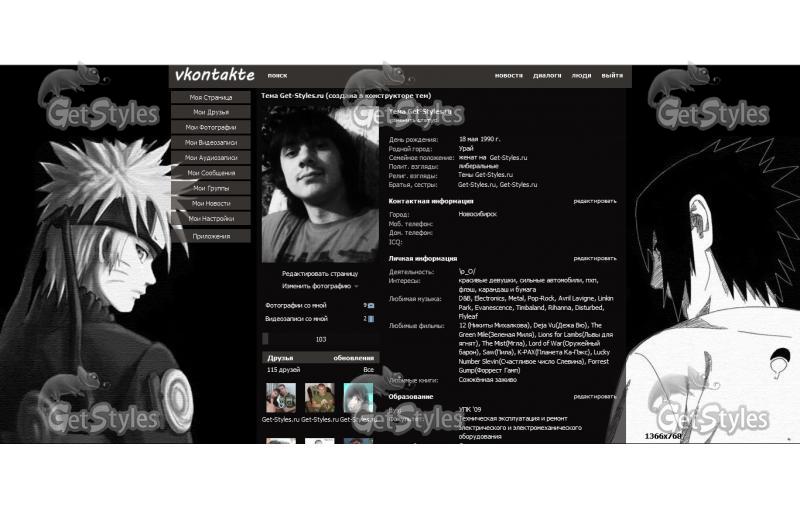Go to новости in top navigation

pyautogui.click(x=509, y=75)
